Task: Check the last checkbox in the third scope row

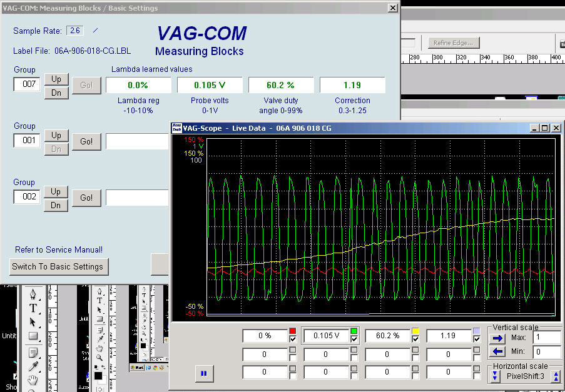Action: pyautogui.click(x=477, y=376)
